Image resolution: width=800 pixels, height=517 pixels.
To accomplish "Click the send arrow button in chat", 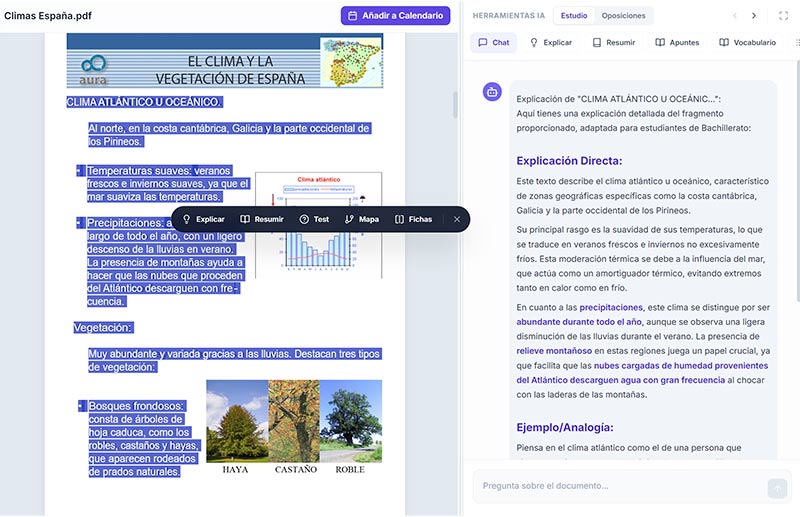I will pos(777,488).
